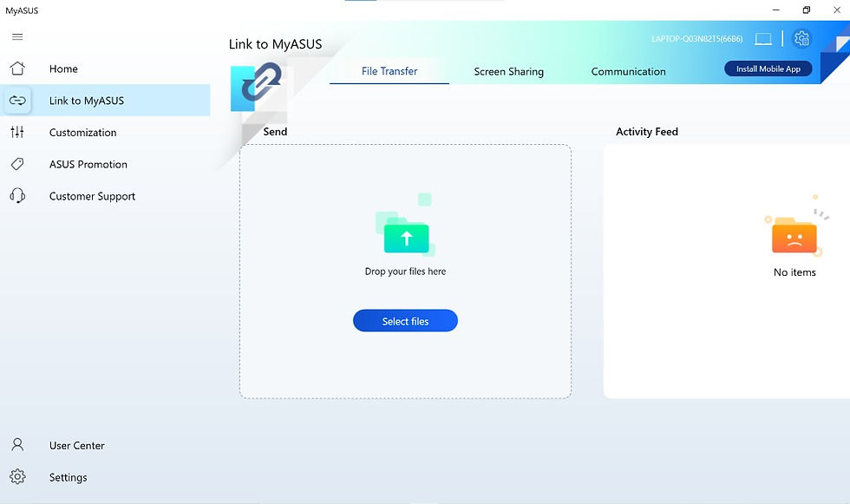Click the Customer Support headset icon
Screen dimensions: 850x504
[x=17, y=196]
